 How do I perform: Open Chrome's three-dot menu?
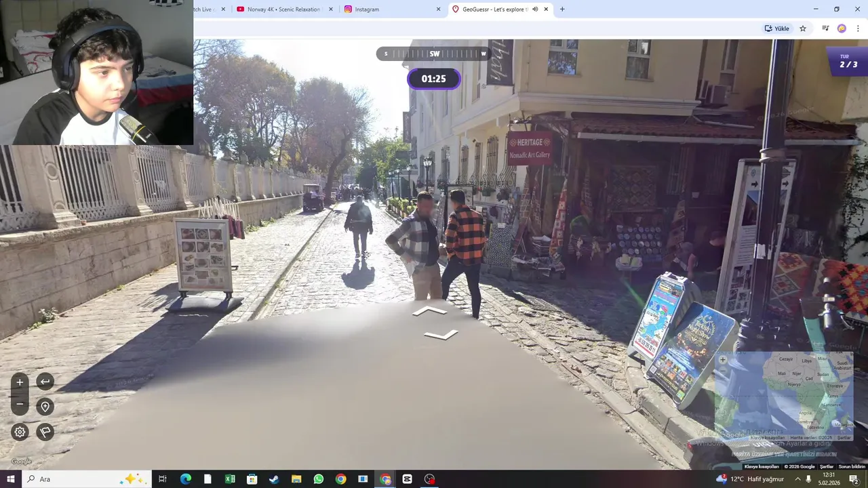859,28
